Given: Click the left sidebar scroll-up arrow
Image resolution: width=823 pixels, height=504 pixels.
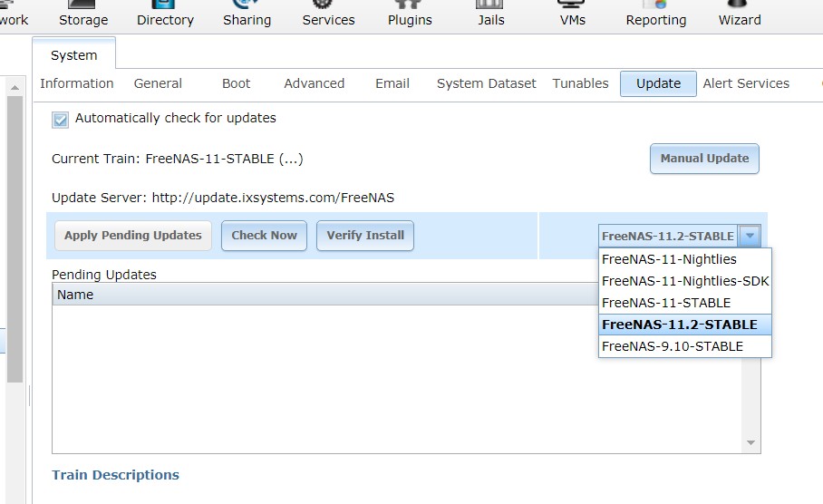Looking at the screenshot, I should coord(15,87).
